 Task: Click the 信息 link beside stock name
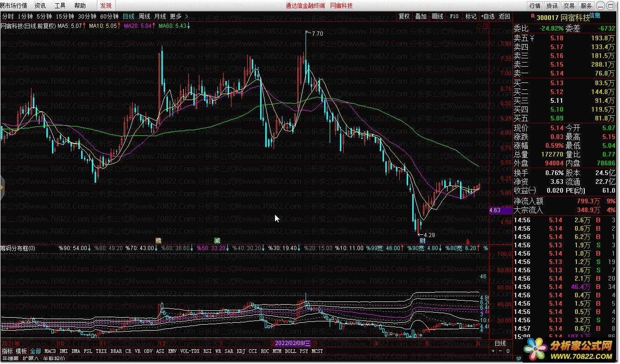[595, 15]
